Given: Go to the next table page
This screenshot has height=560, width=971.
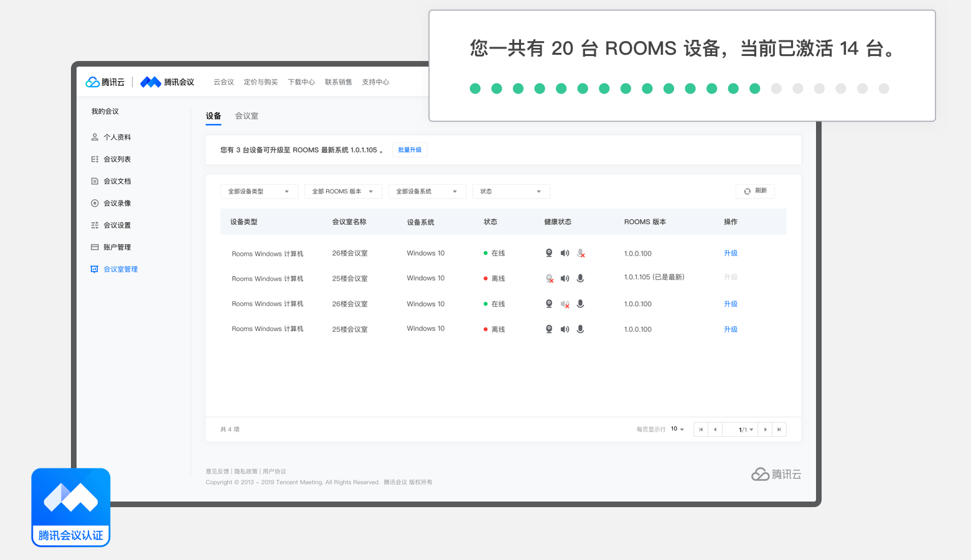Looking at the screenshot, I should 765,429.
